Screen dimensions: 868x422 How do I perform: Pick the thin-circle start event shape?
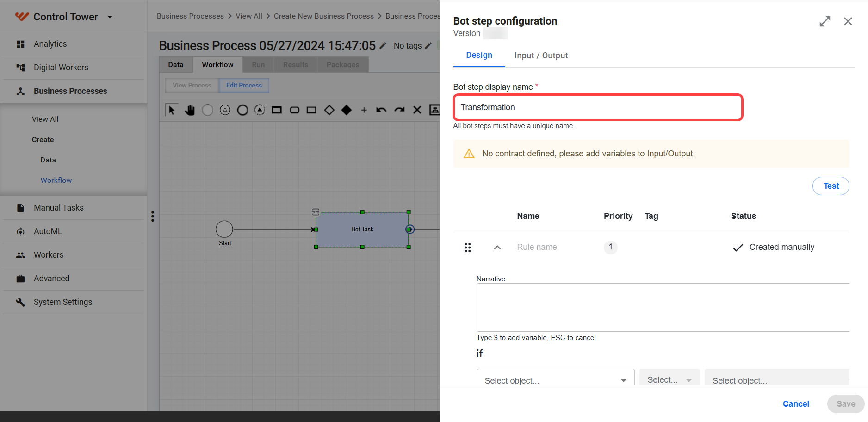[x=208, y=110]
